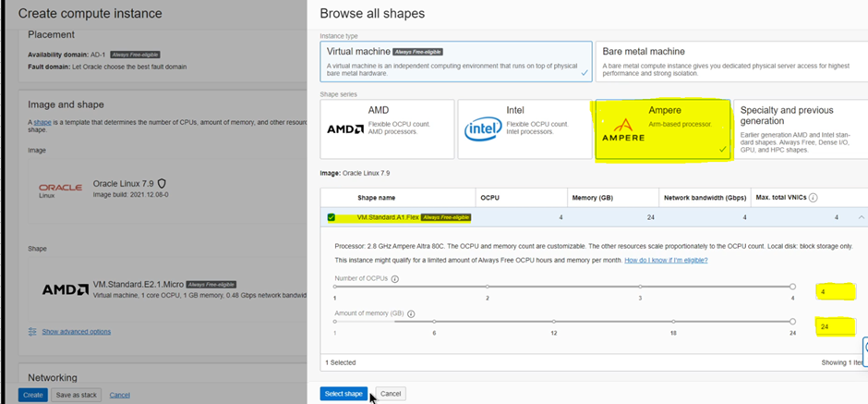Click the Number of OCPUs slider handle

792,287
